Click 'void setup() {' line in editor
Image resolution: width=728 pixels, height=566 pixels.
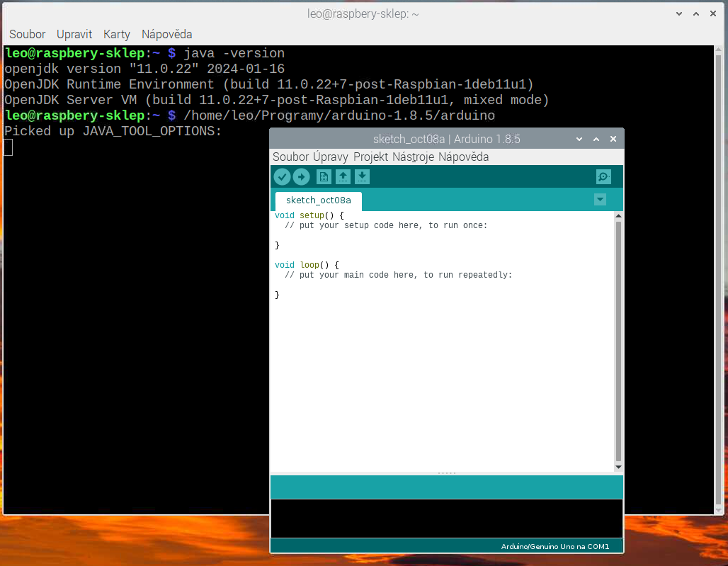click(x=309, y=215)
